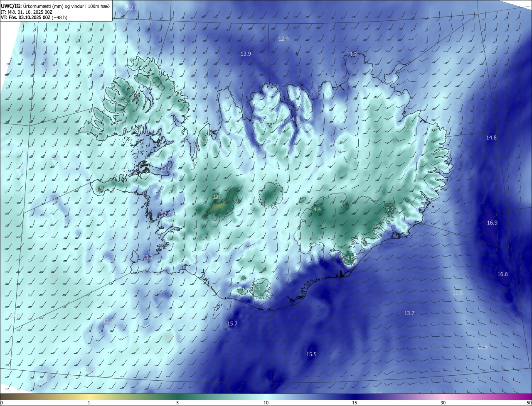Click the 12.4 value north of Iceland
This screenshot has width=532, height=406.
point(283,39)
